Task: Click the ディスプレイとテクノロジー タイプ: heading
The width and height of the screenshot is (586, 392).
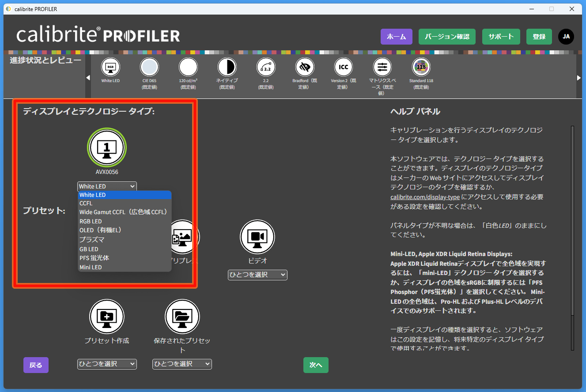Action: tap(89, 111)
